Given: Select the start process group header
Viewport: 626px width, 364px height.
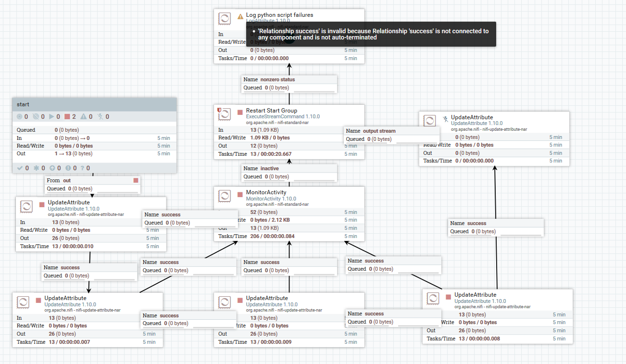Looking at the screenshot, I should pyautogui.click(x=94, y=104).
